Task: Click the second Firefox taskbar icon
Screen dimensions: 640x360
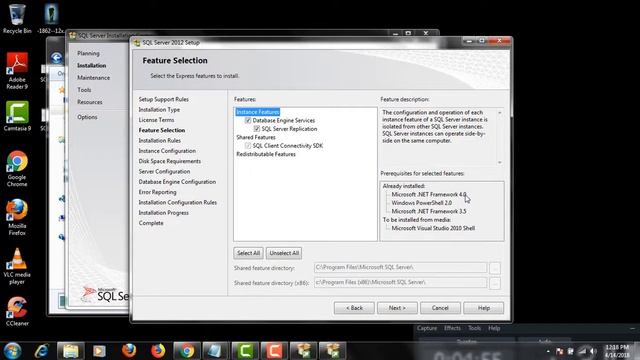Action: pyautogui.click(x=158, y=351)
